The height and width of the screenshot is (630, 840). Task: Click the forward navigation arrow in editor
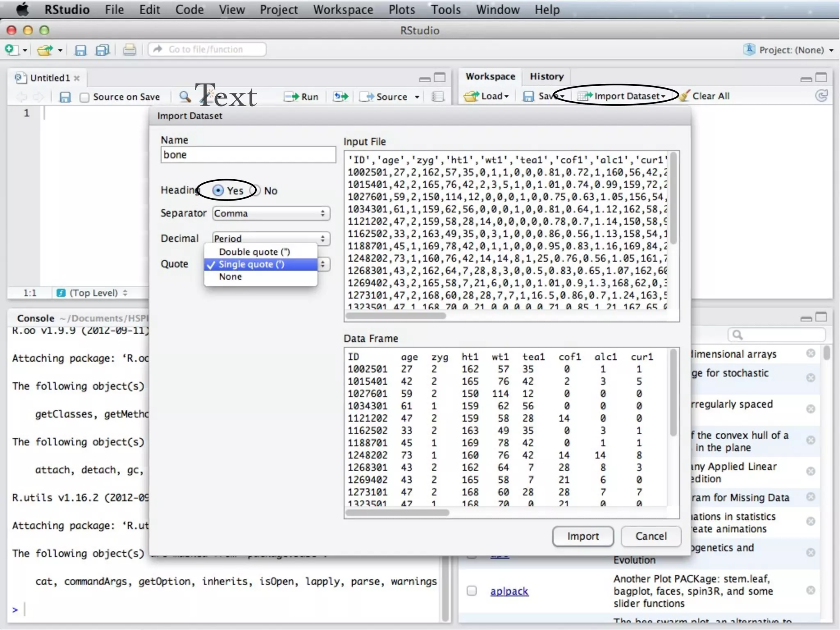(38, 97)
